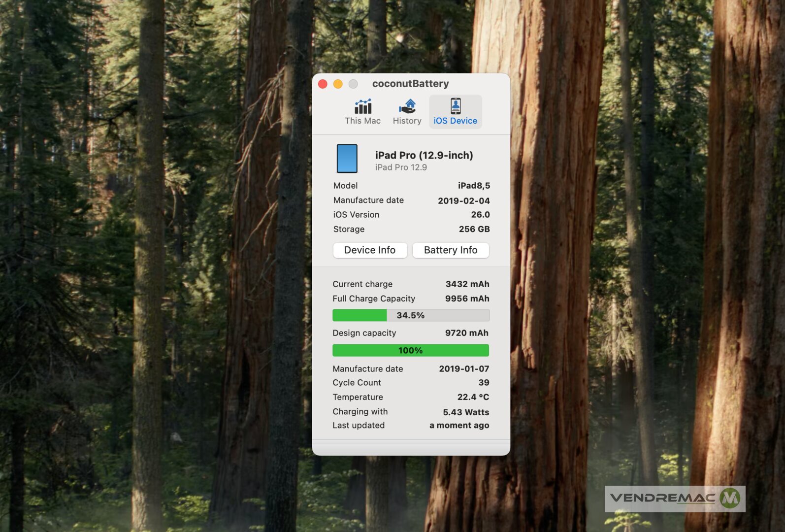Click the model value iPad8,5
The width and height of the screenshot is (785, 532).
coord(474,186)
